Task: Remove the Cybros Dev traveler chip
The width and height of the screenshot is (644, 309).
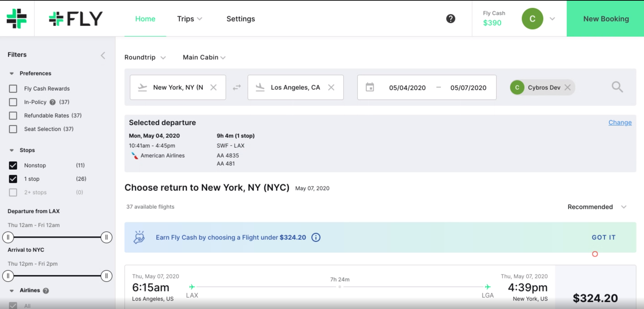Action: (x=568, y=87)
